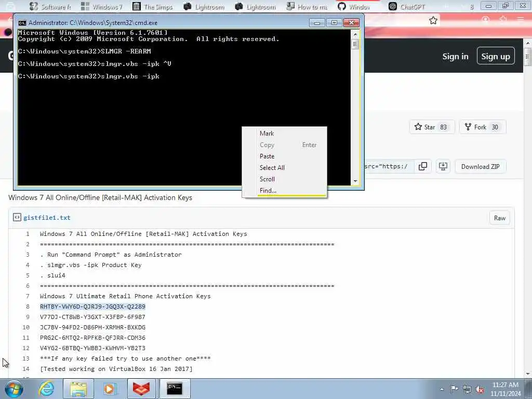
Task: Click the 'slmgr.vbs -ipk Product Key' line
Action: click(90, 265)
